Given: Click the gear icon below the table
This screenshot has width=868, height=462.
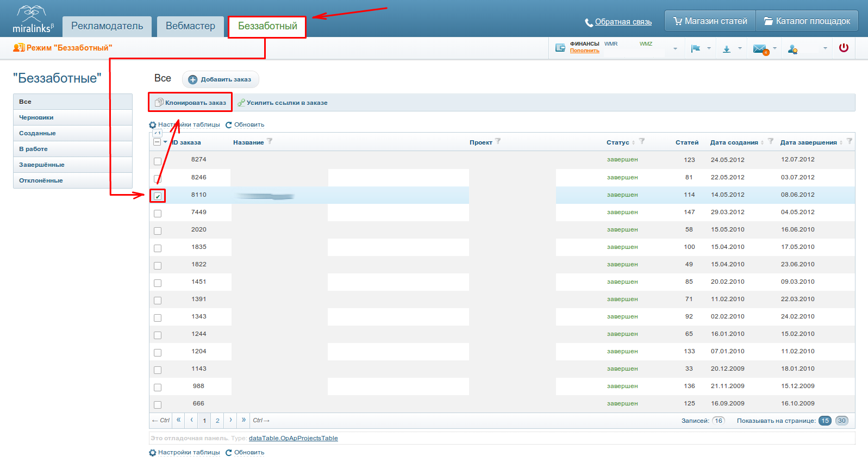Looking at the screenshot, I should click(153, 453).
